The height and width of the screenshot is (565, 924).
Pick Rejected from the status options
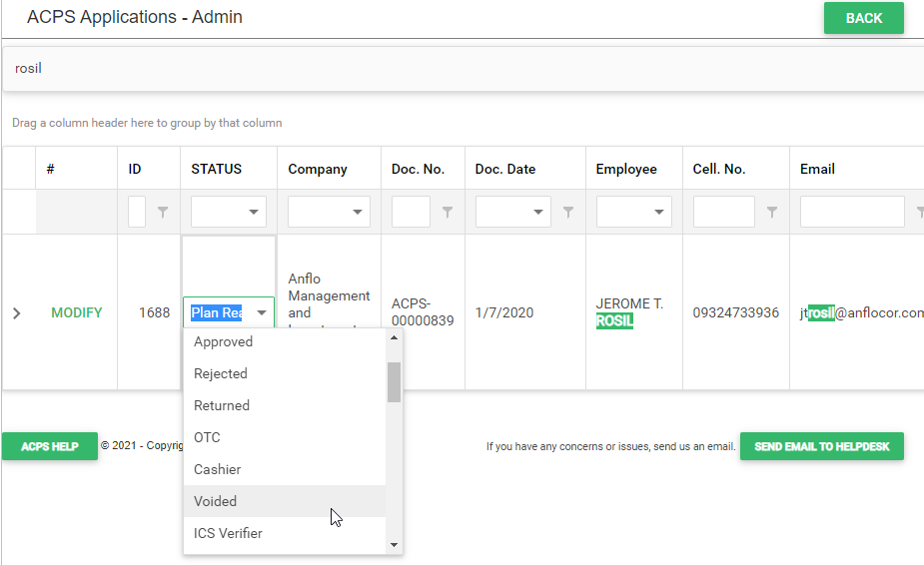(x=221, y=373)
